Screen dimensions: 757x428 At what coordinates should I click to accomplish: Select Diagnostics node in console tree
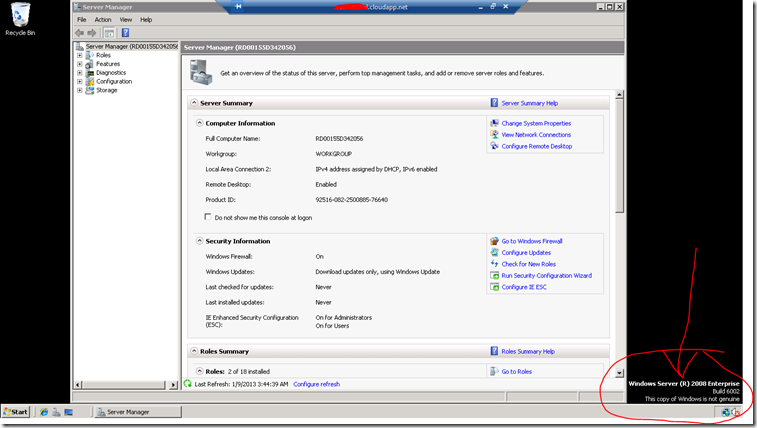[111, 72]
